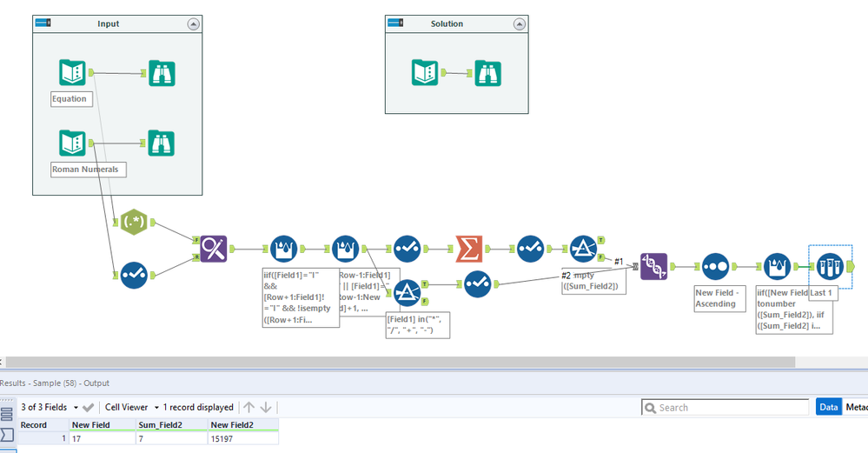Toggle the Input container enable switch
The width and height of the screenshot is (868, 453).
tap(43, 23)
